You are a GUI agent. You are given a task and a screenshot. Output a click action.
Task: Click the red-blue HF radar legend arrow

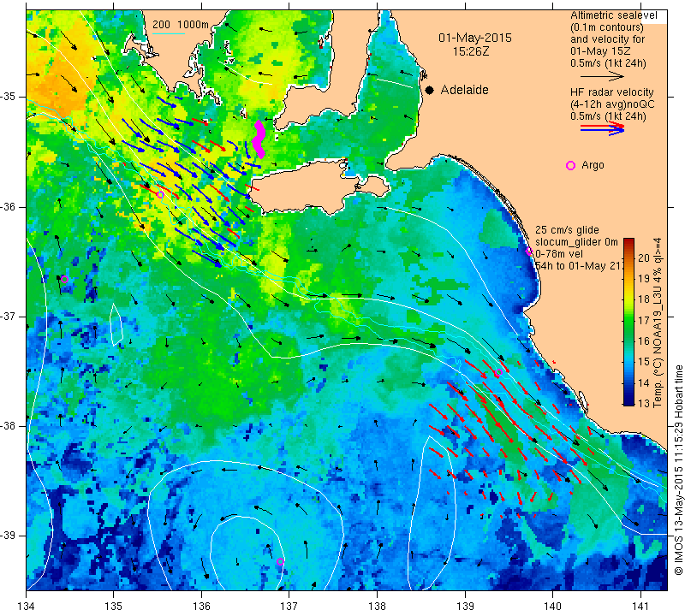click(x=603, y=128)
